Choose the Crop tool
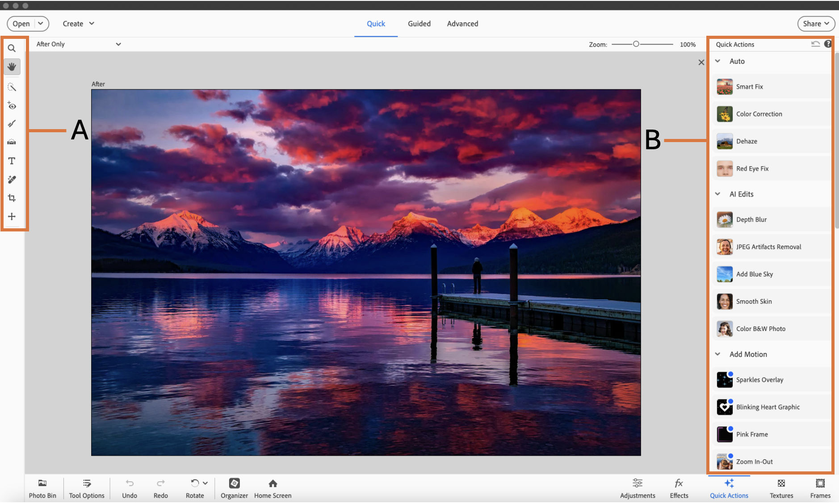This screenshot has width=839, height=504. click(12, 198)
